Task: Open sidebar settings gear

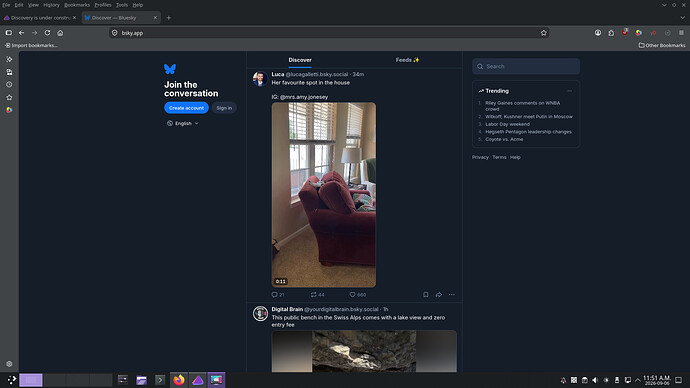Action: pos(9,364)
